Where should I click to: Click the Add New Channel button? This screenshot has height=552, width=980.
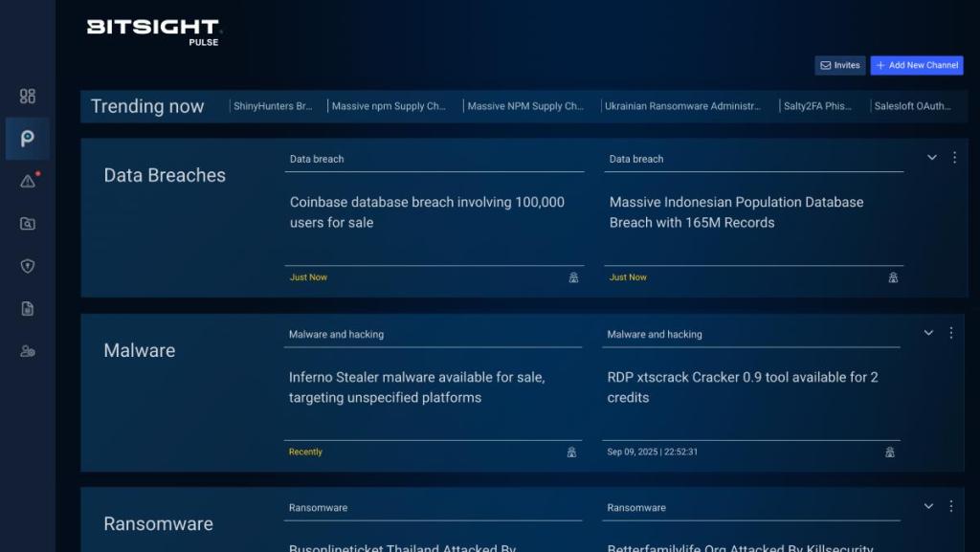pyautogui.click(x=916, y=65)
